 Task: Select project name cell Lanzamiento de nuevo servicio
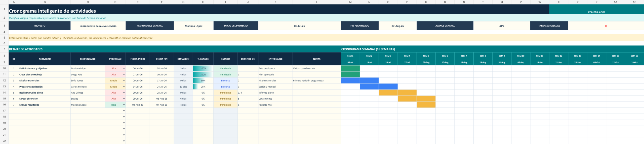[98, 26]
